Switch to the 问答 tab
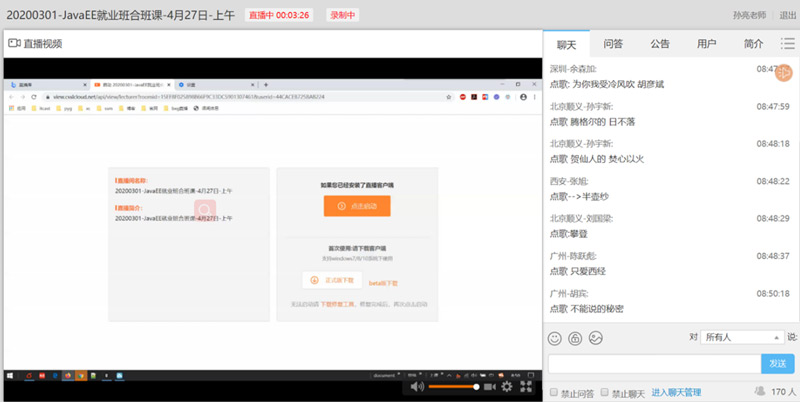The width and height of the screenshot is (800, 402). click(x=613, y=44)
